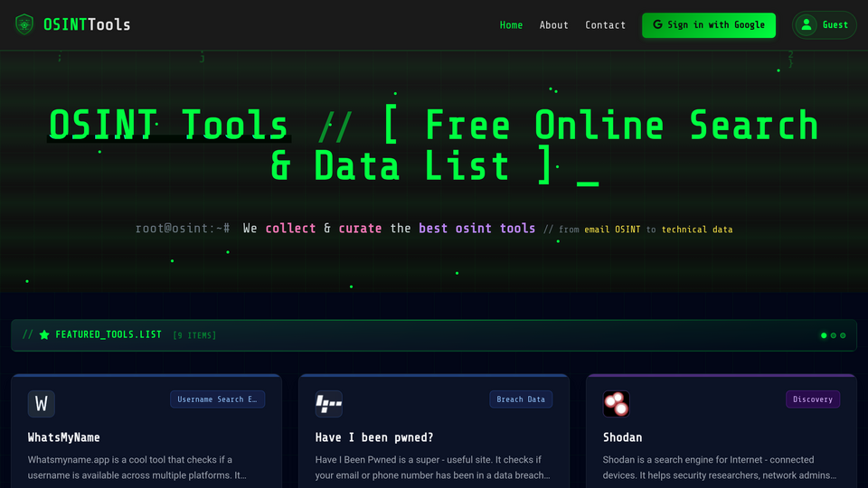Screen dimensions: 868x488
Task: Click Sign in with Google button
Action: point(709,25)
